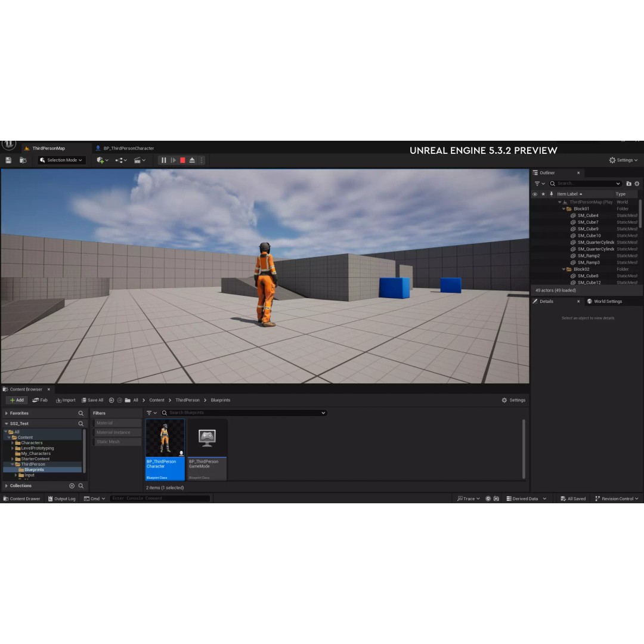Viewport: 644px width, 644px height.
Task: Toggle the Material filter
Action: (117, 423)
